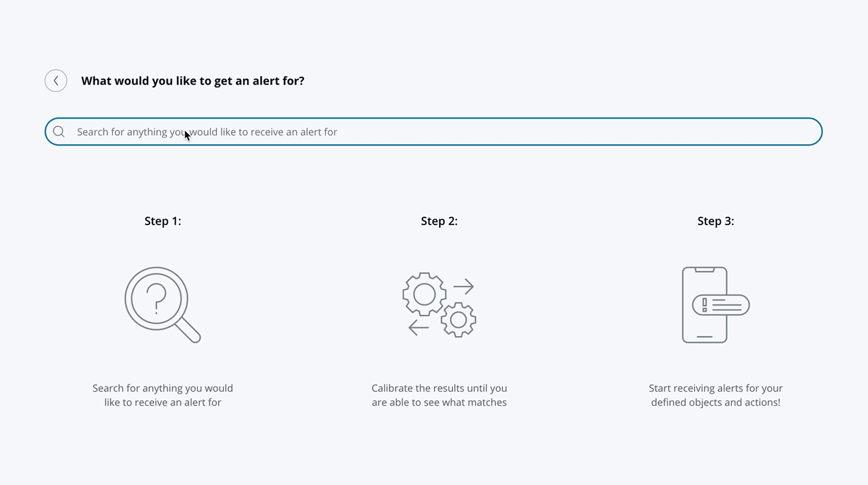Screen dimensions: 868x485
Task: Click the Step 1 search description text
Action: tap(162, 395)
